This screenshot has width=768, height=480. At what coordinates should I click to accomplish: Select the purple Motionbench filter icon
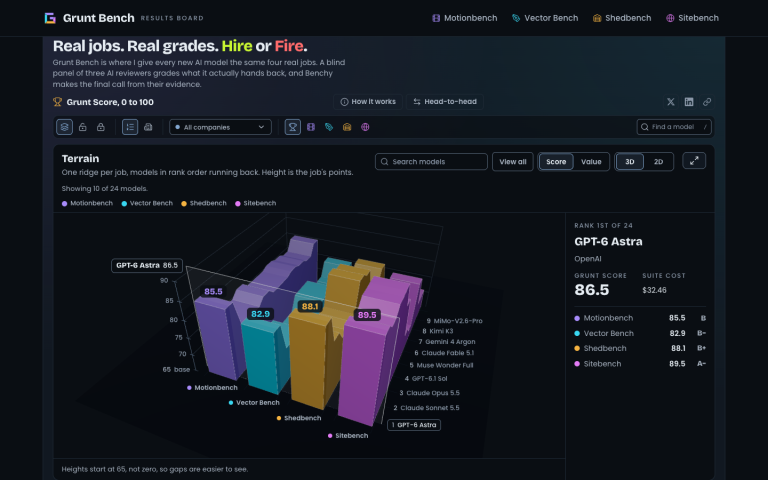point(311,127)
